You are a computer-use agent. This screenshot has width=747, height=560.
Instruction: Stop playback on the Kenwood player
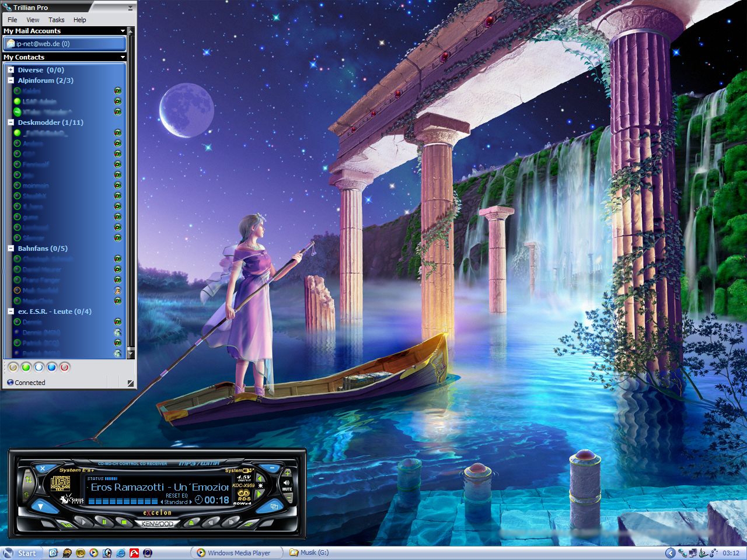tap(124, 521)
